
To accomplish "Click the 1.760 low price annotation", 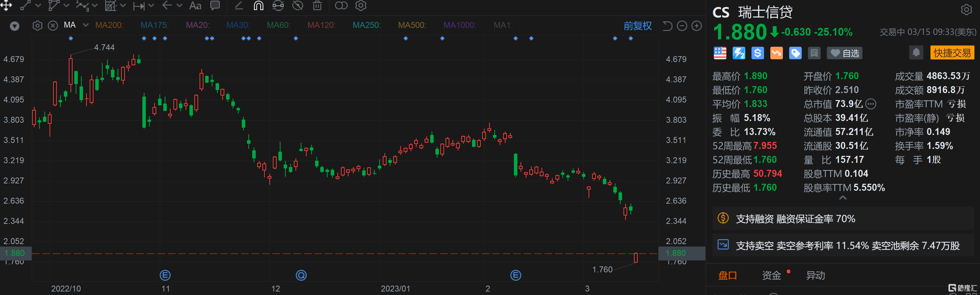I will (x=602, y=270).
